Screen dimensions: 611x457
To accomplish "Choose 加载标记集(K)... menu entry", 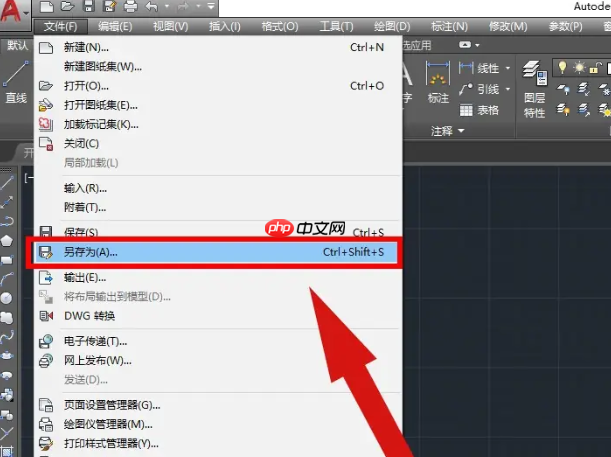I will coord(218,125).
